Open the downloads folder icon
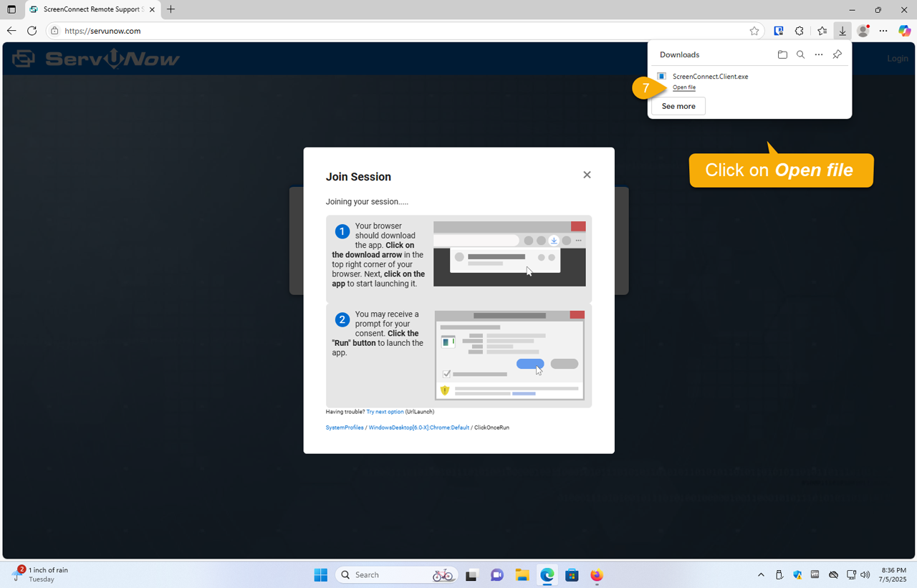Screen dimensions: 917x588 (x=782, y=54)
